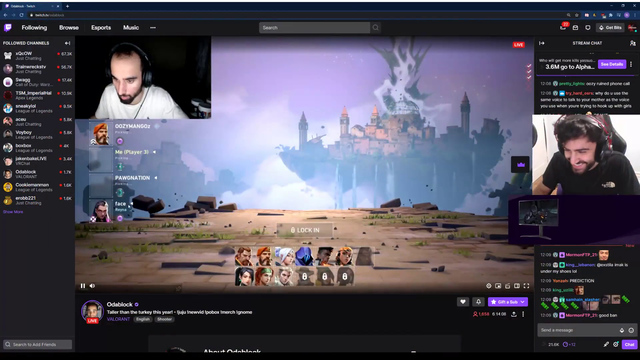
Task: Toggle theatre mode
Action: pyautogui.click(x=517, y=286)
